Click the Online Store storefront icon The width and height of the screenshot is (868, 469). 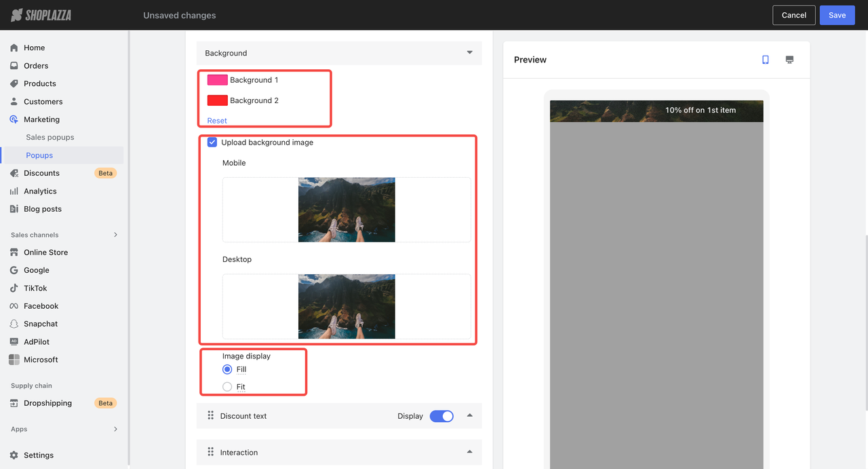pos(14,252)
